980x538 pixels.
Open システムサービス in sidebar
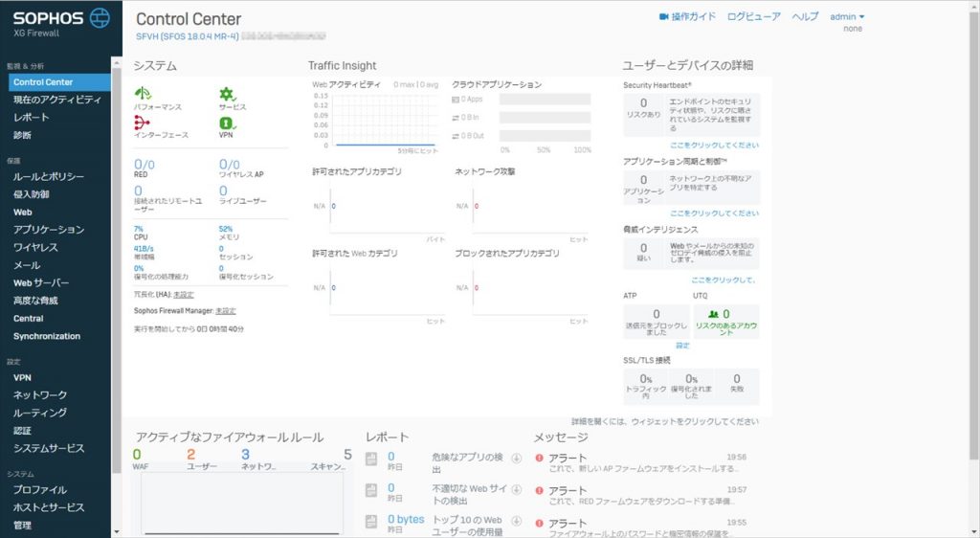pyautogui.click(x=49, y=448)
